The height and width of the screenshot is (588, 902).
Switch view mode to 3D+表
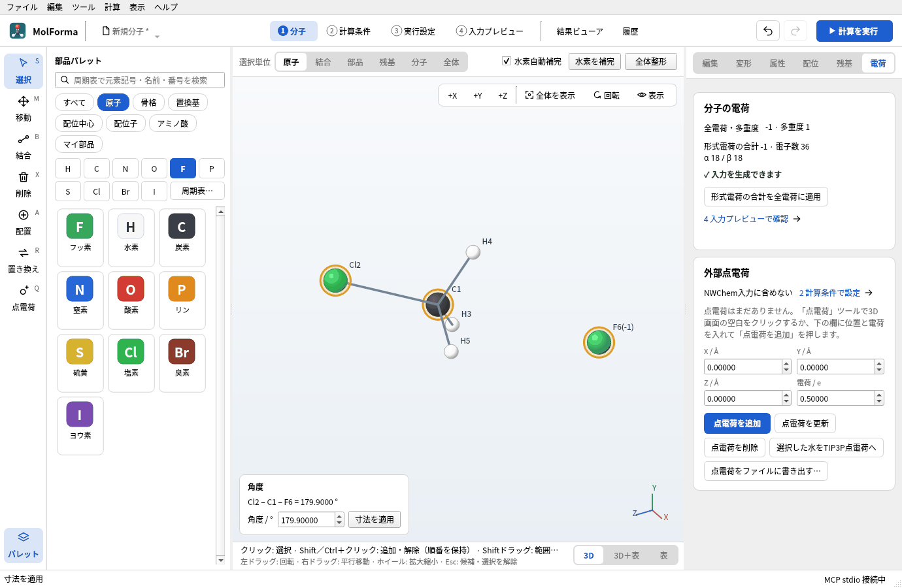click(x=626, y=555)
